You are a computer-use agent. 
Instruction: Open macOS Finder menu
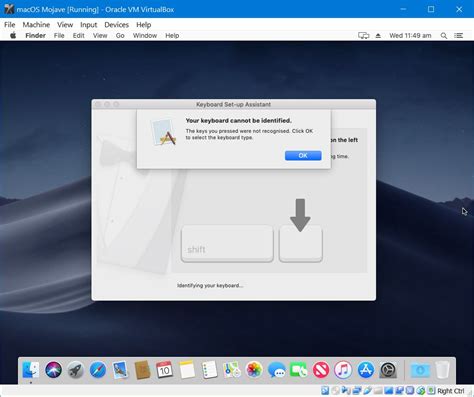click(35, 35)
